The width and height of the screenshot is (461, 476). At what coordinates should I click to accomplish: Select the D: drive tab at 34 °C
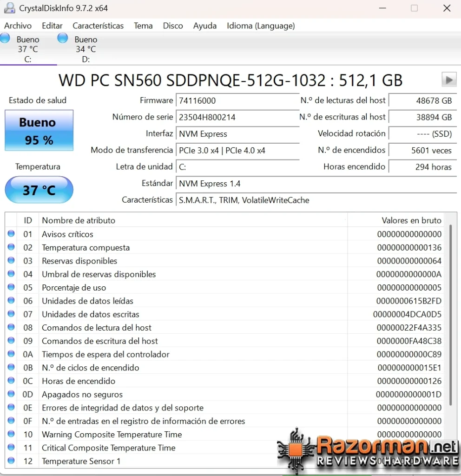click(86, 49)
